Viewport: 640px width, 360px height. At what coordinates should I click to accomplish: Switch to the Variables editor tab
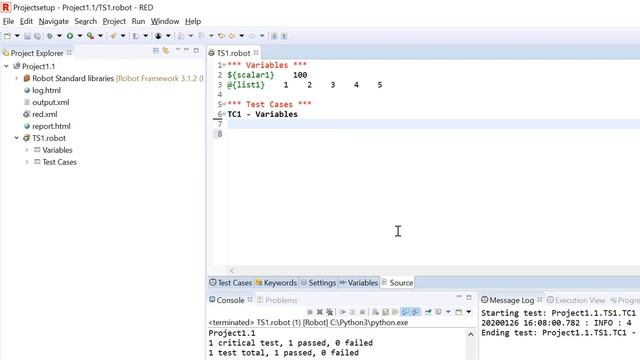(359, 282)
